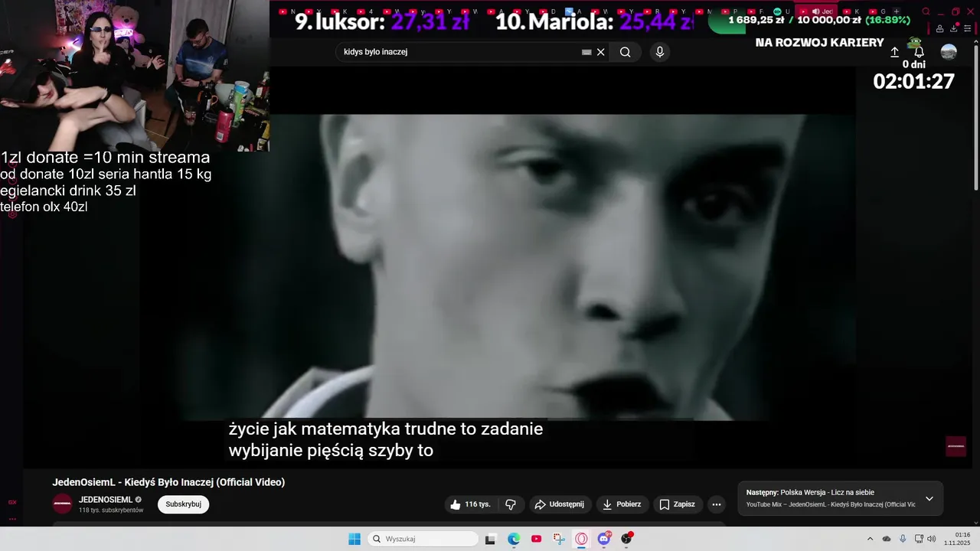Open OBS Studio from the taskbar

coord(626,539)
